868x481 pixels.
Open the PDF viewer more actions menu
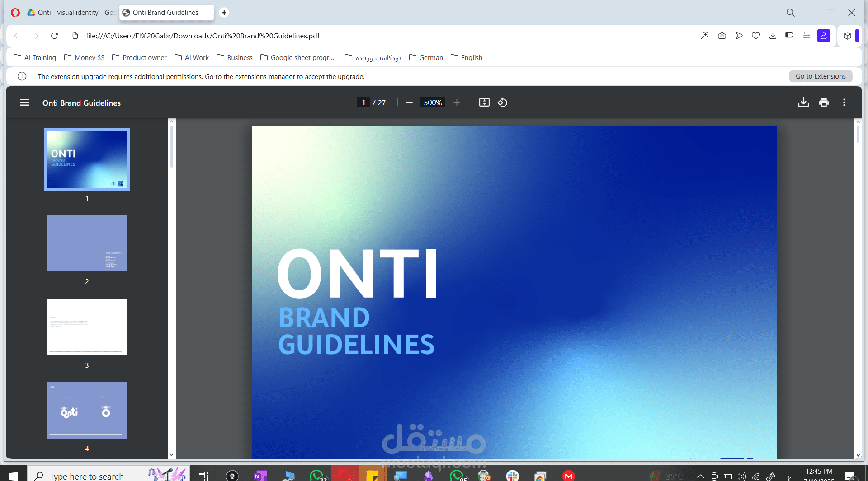click(x=844, y=103)
